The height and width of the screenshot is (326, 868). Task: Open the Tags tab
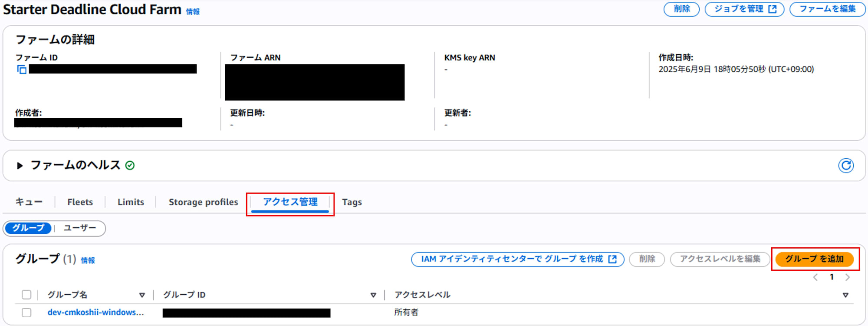(352, 202)
